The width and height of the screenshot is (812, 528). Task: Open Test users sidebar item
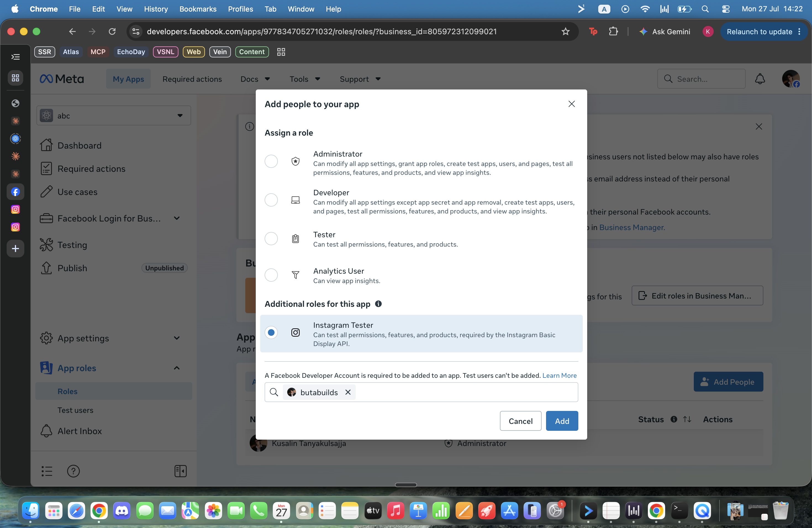pos(75,410)
